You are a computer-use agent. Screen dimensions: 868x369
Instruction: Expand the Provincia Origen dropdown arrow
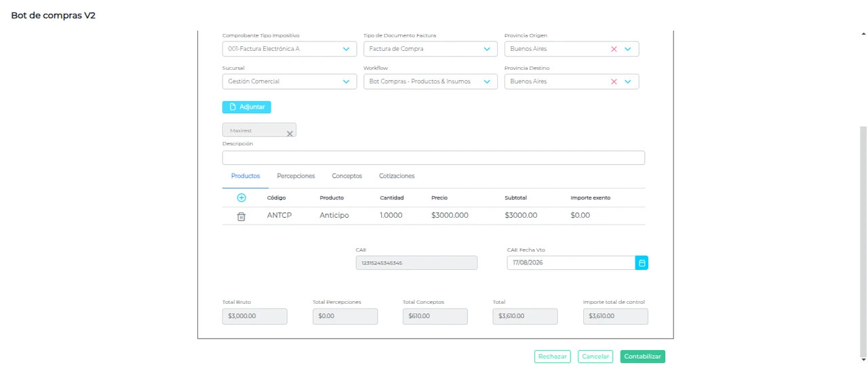(x=627, y=49)
